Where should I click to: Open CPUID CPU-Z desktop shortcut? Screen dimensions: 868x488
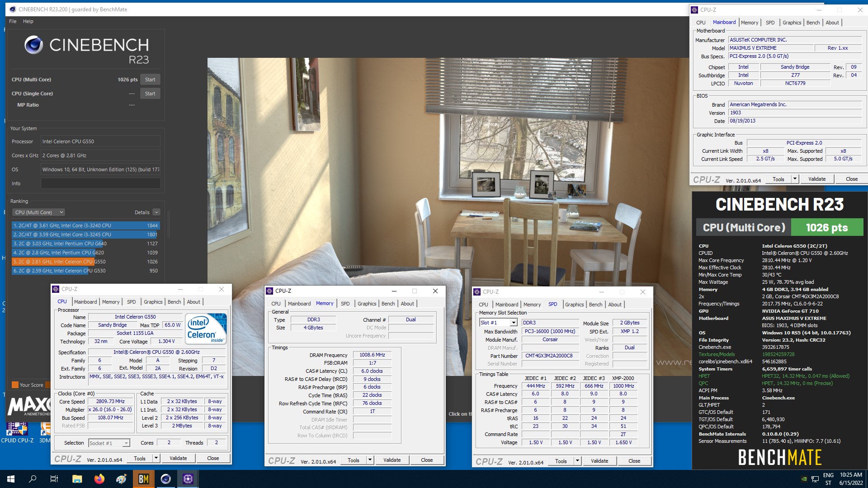tap(17, 432)
